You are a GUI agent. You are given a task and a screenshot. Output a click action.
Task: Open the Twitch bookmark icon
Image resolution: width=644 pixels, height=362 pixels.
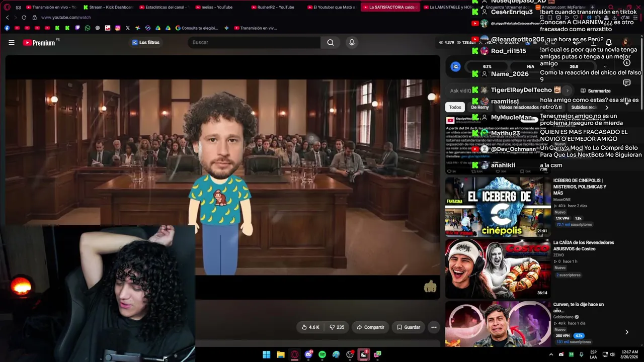pyautogui.click(x=77, y=28)
